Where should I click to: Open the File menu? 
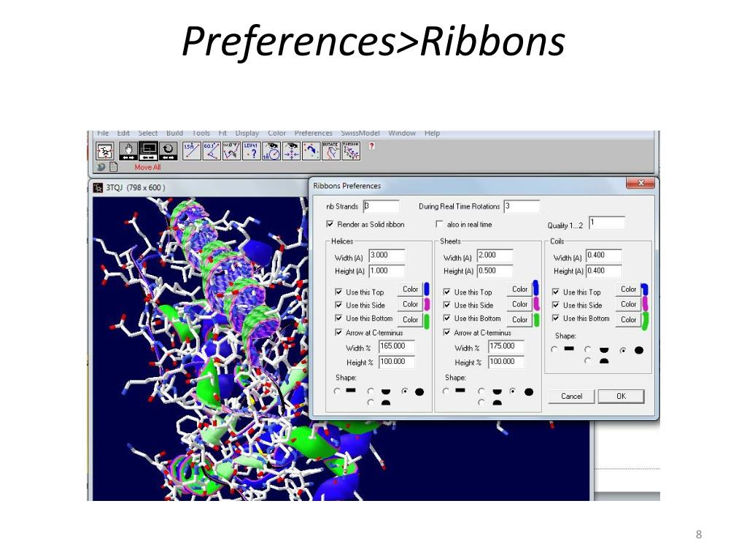point(103,133)
